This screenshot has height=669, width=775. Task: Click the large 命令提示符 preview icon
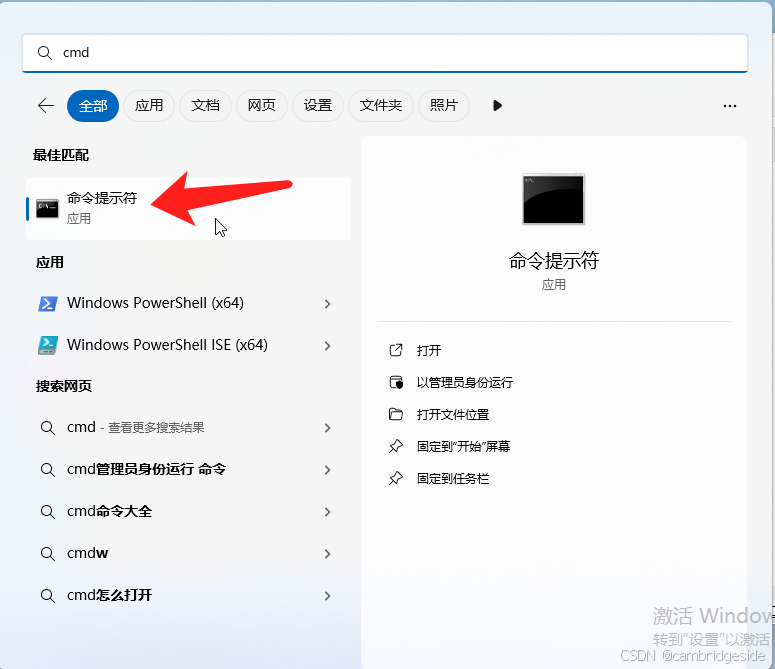pyautogui.click(x=554, y=199)
